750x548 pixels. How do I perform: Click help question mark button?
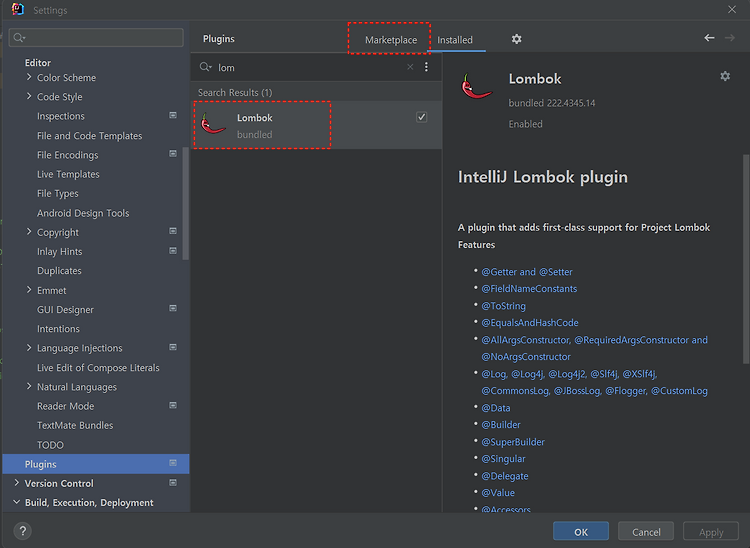pos(22,531)
